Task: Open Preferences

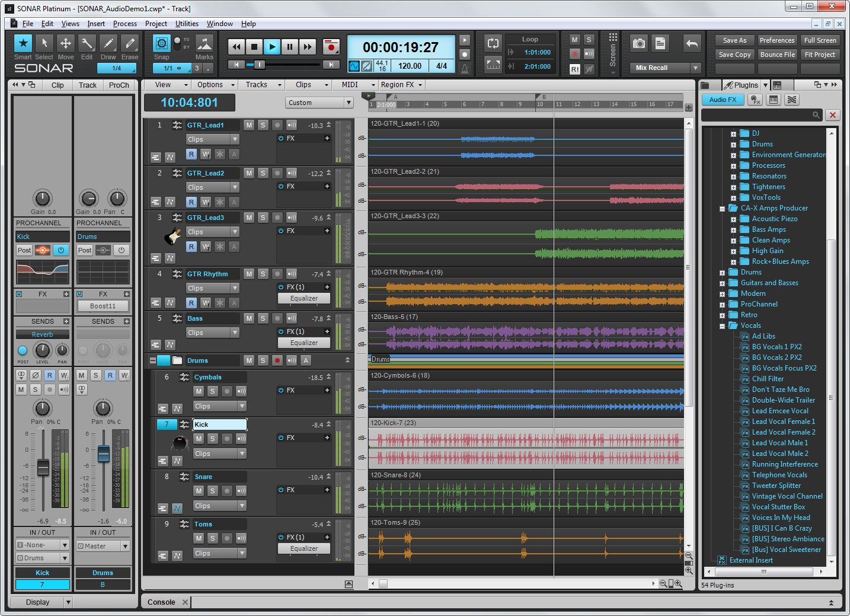Action: pos(776,40)
